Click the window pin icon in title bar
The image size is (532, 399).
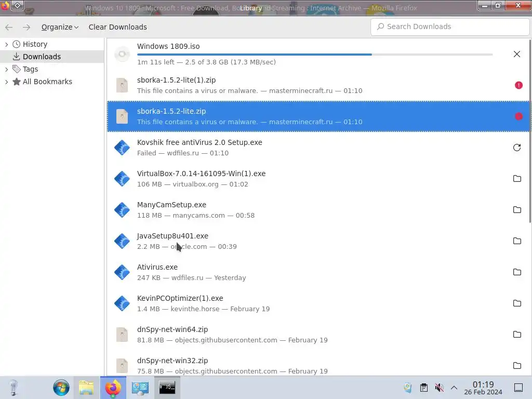[x=17, y=5]
